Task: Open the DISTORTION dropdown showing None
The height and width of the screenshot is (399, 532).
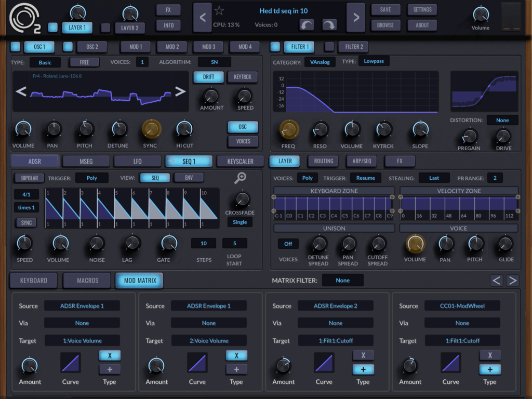Action: point(502,120)
